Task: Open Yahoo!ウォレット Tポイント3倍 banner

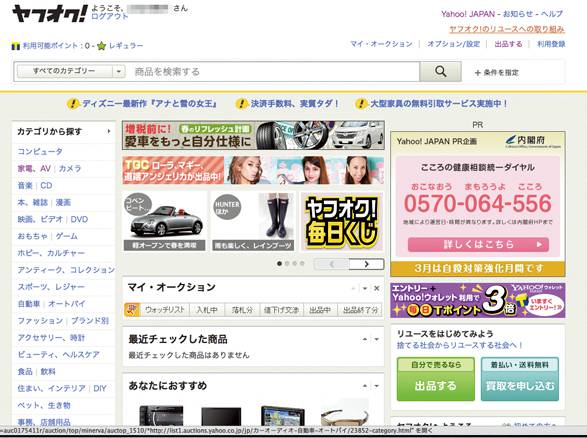Action: tap(478, 300)
